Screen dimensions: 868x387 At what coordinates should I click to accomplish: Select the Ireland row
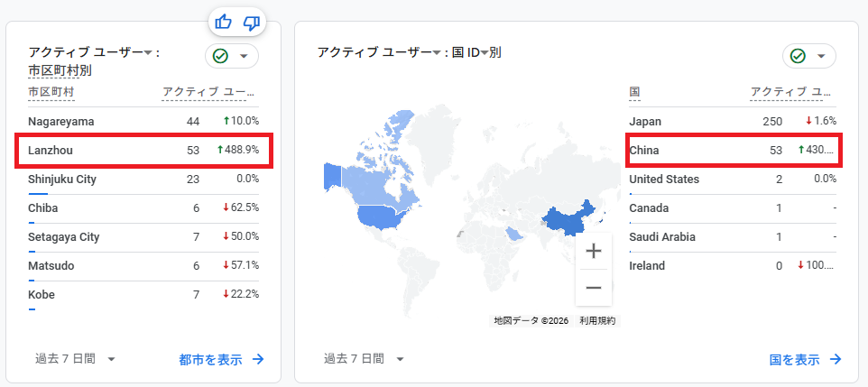[x=733, y=265]
